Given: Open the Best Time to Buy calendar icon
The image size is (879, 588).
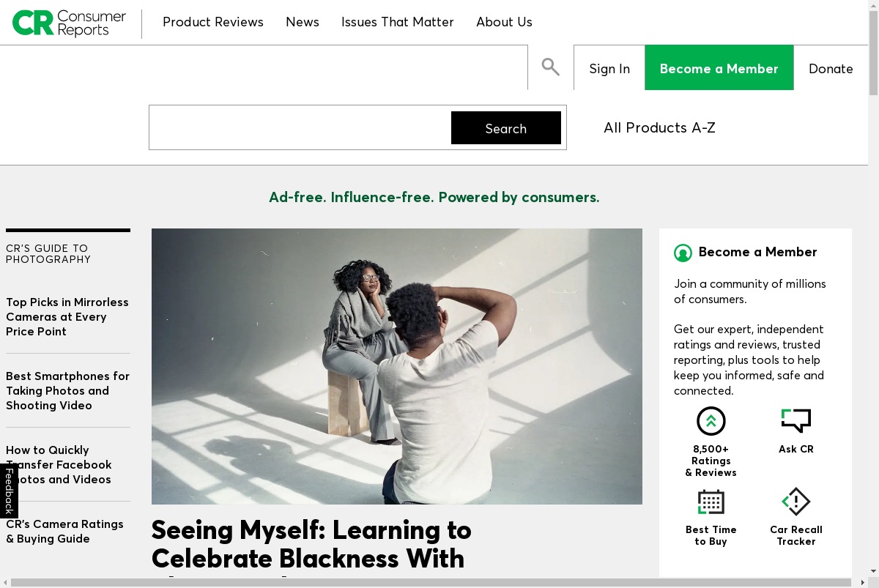Looking at the screenshot, I should pyautogui.click(x=711, y=502).
